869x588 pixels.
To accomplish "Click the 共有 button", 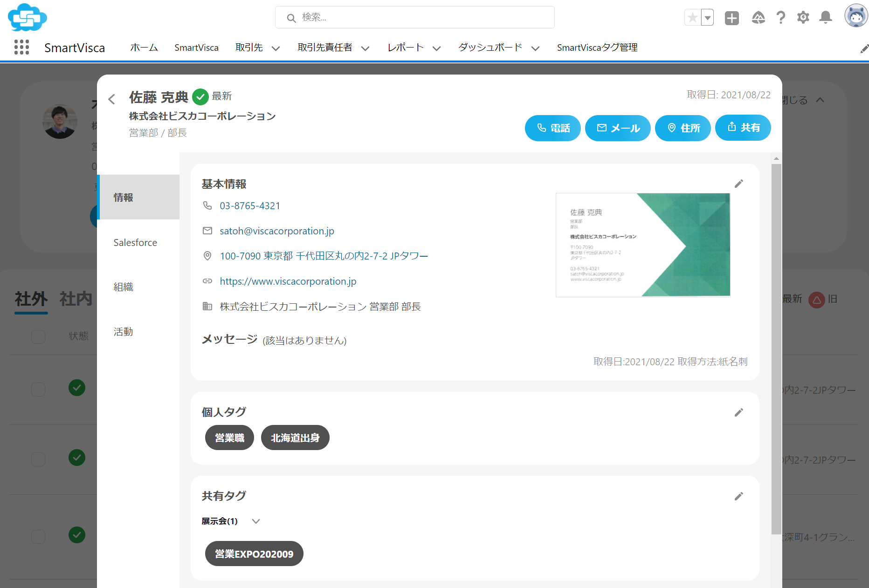I will pos(743,127).
